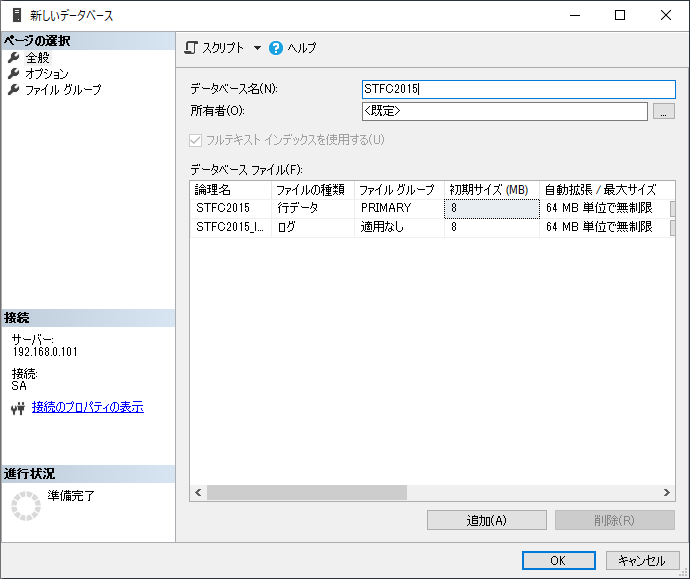Click the wrench icon beside ファイル グループ
This screenshot has width=690, height=579.
[14, 90]
